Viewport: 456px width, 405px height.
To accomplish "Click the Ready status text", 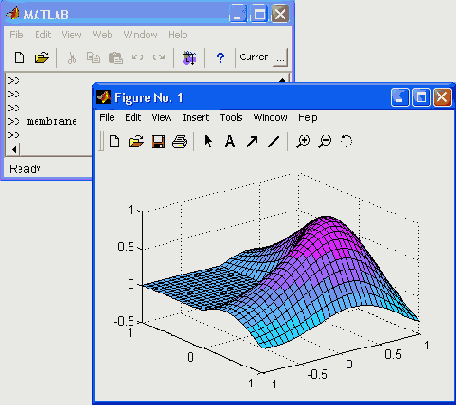I will (x=25, y=169).
